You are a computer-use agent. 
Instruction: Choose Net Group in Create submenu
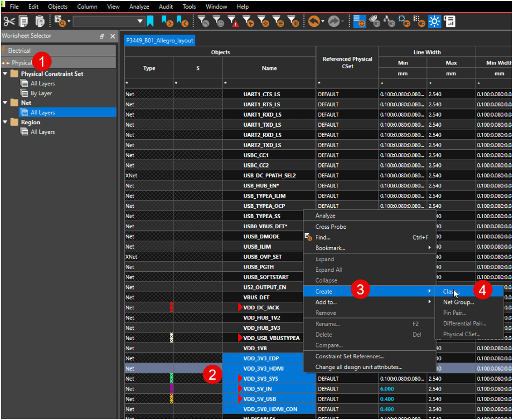point(469,302)
